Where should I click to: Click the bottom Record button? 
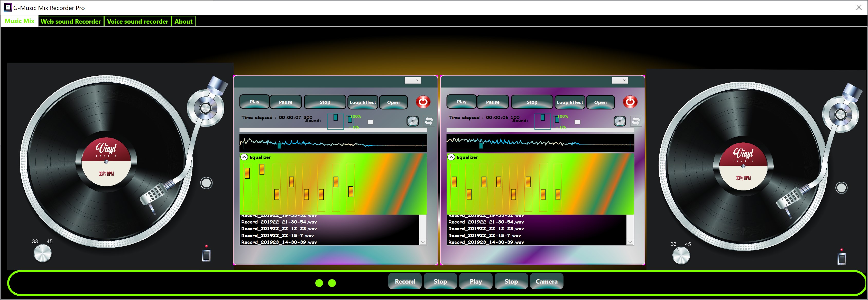404,282
